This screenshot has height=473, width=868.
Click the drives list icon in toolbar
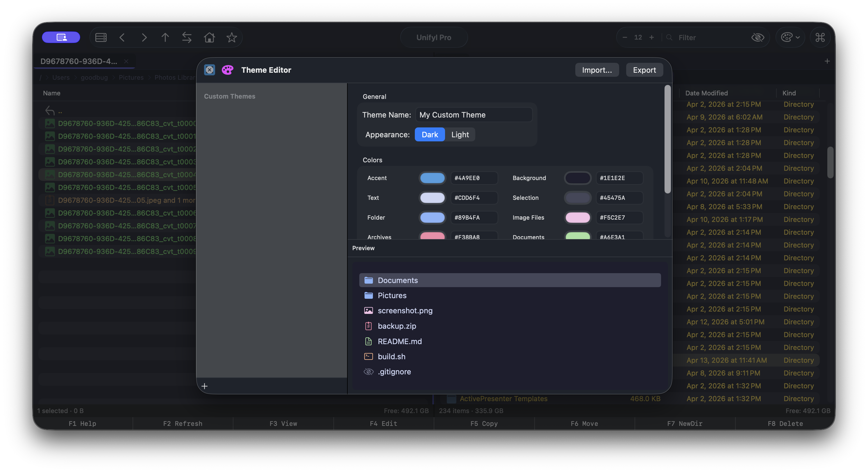click(x=100, y=38)
